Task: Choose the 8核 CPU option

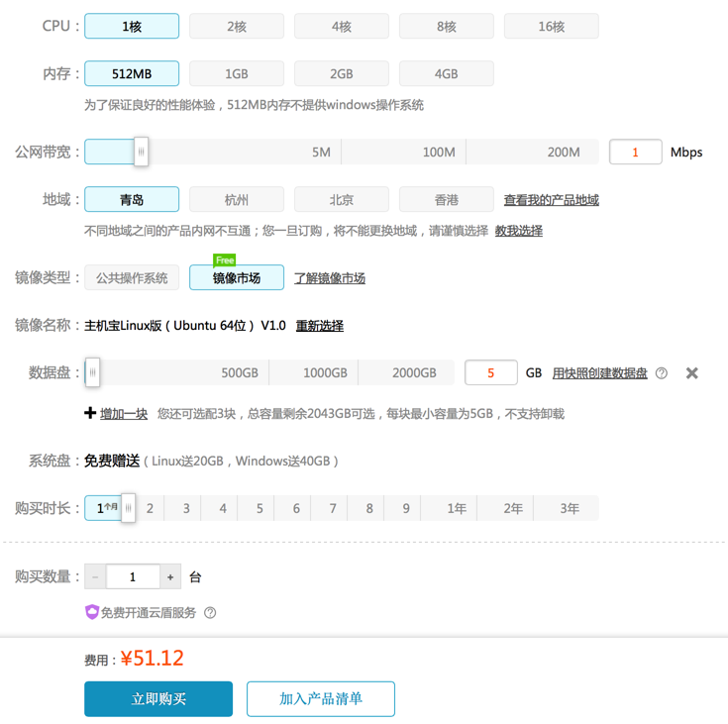Action: [x=446, y=26]
